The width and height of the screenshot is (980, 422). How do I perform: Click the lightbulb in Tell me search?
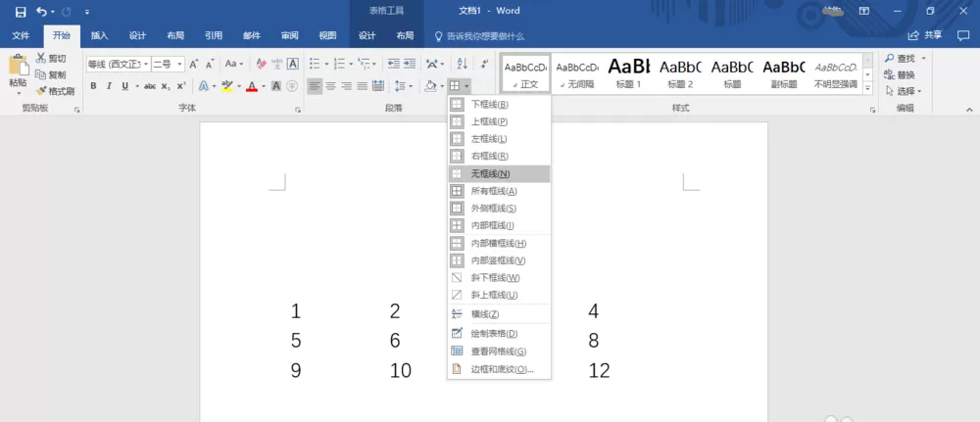pyautogui.click(x=439, y=36)
